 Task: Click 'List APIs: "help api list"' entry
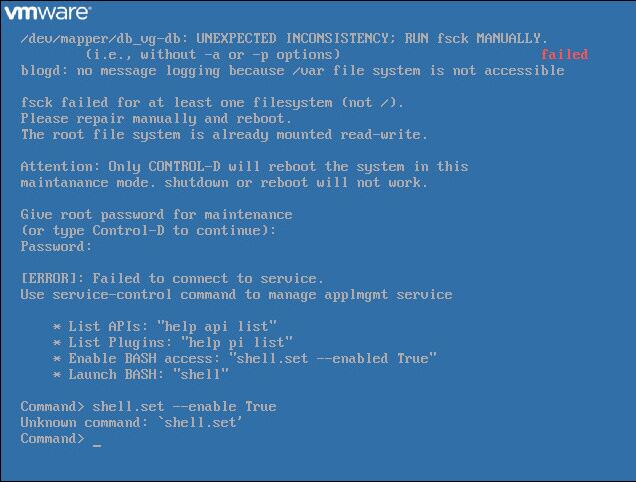165,327
